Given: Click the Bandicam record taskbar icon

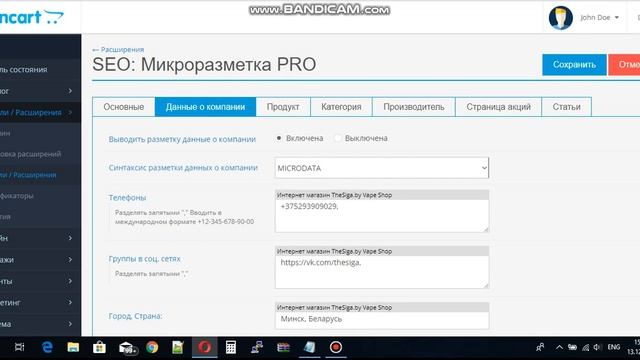Looking at the screenshot, I should [336, 347].
